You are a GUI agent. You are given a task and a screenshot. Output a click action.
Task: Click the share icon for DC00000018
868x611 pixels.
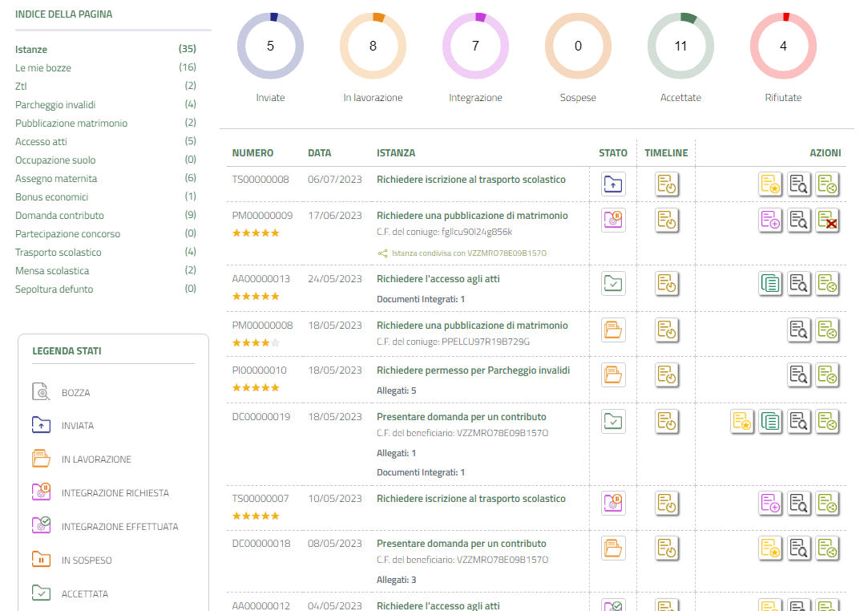click(x=827, y=548)
